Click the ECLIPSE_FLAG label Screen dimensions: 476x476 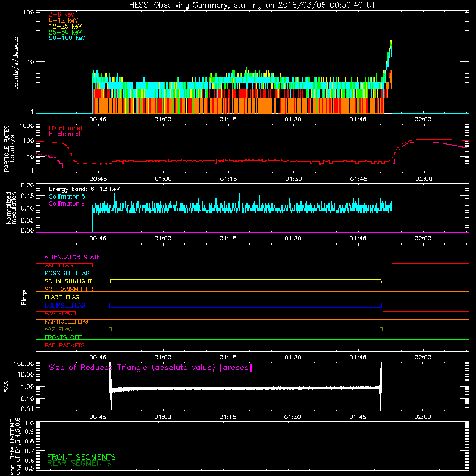[x=65, y=305]
